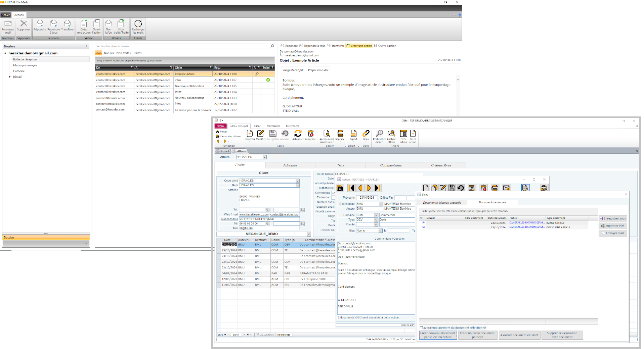Click the 'Rechercher dans le dossier' search field
Image resolution: width=644 pixels, height=349 pixels.
point(183,46)
